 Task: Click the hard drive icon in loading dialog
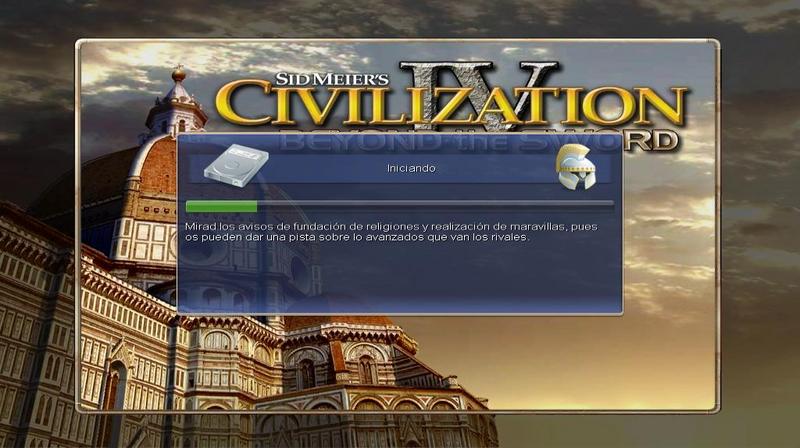236,165
